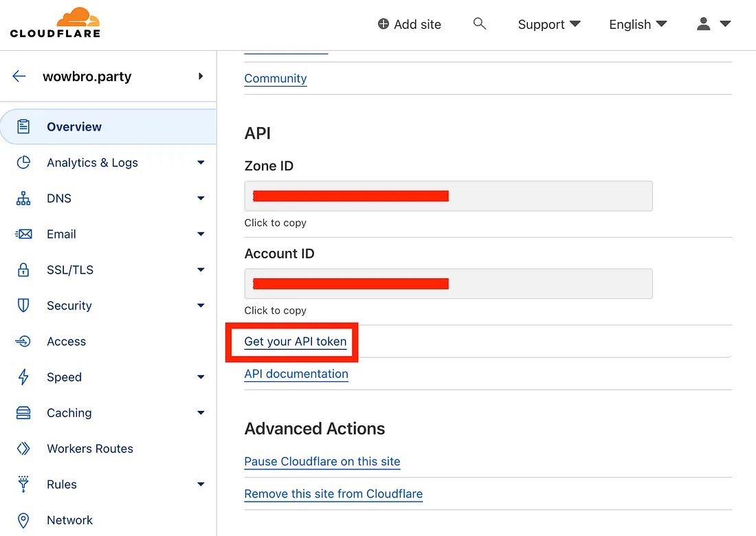Click 'Click to copy' under Account ID
Screen dimensions: 756x536
276,311
